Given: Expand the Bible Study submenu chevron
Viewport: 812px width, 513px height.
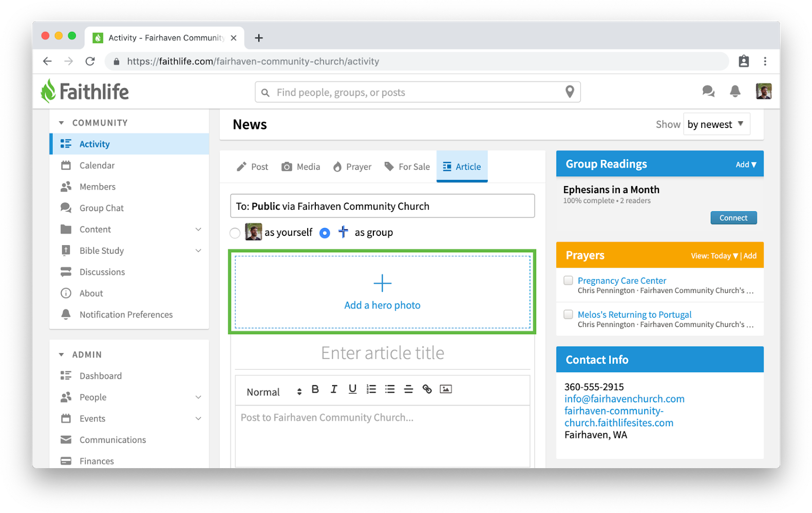Looking at the screenshot, I should (198, 251).
